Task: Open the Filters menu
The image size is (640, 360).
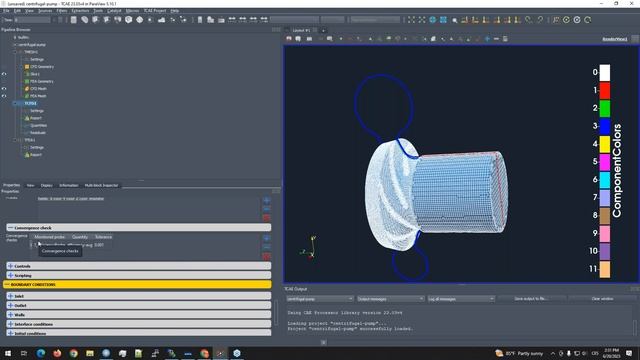Action: click(62, 11)
